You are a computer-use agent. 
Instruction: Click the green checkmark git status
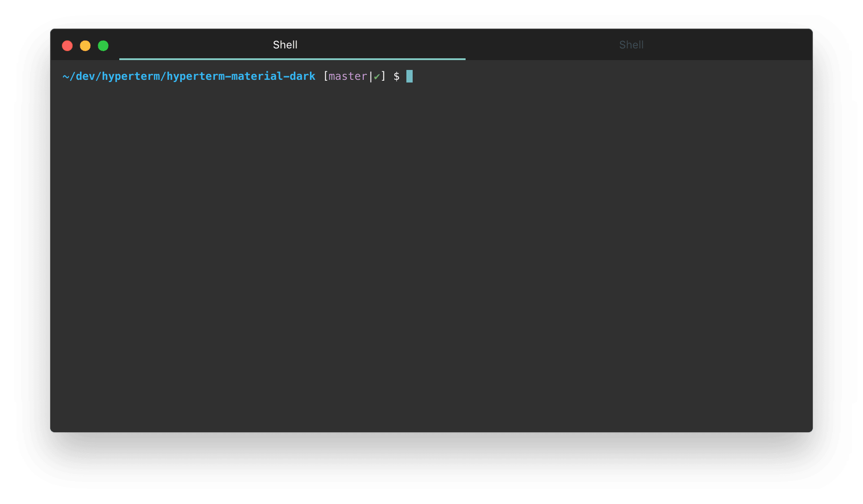377,77
